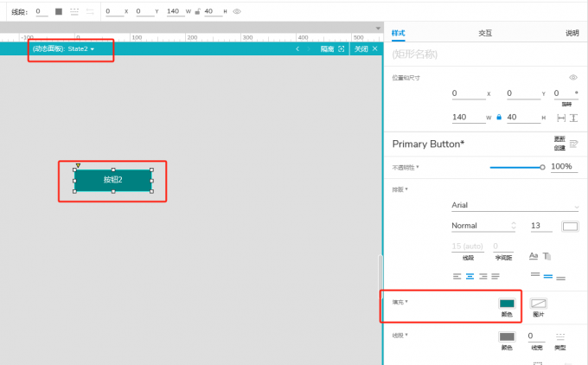Screen dimensions: 588x365
Task: Open the fill image picker
Action: pos(538,304)
